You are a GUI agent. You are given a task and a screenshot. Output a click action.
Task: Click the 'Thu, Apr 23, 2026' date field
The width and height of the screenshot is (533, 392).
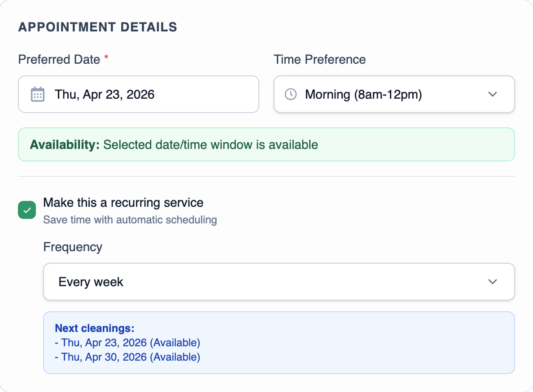coord(138,94)
